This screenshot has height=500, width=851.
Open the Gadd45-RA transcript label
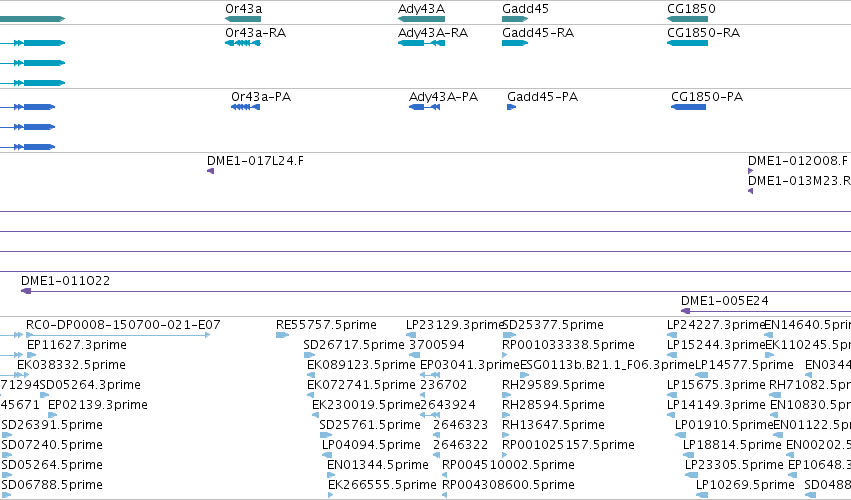point(538,33)
